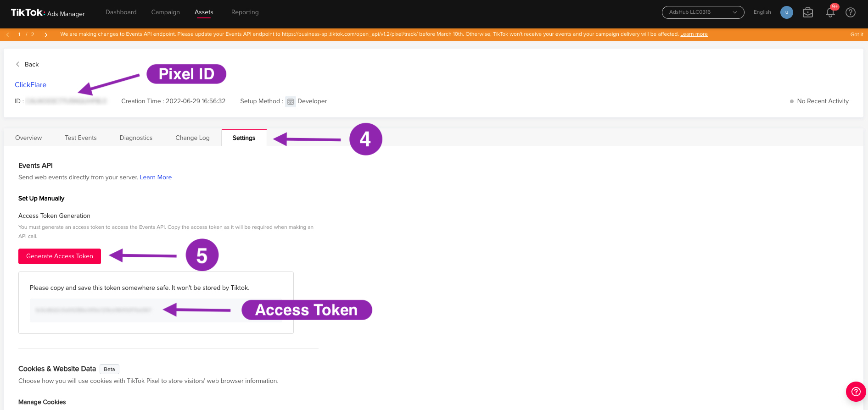The height and width of the screenshot is (410, 868).
Task: Click the Access Token Generation label
Action: pos(54,216)
